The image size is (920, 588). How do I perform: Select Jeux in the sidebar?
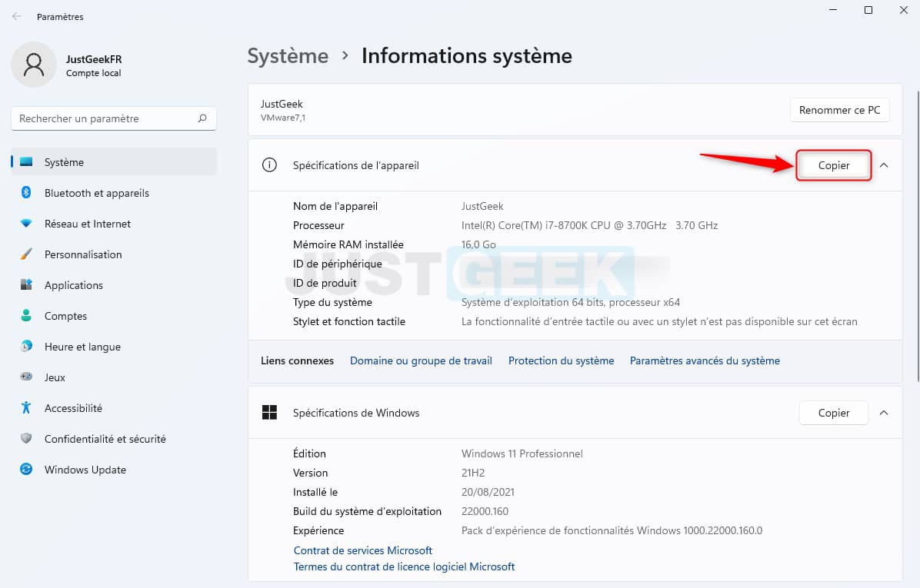click(114, 377)
